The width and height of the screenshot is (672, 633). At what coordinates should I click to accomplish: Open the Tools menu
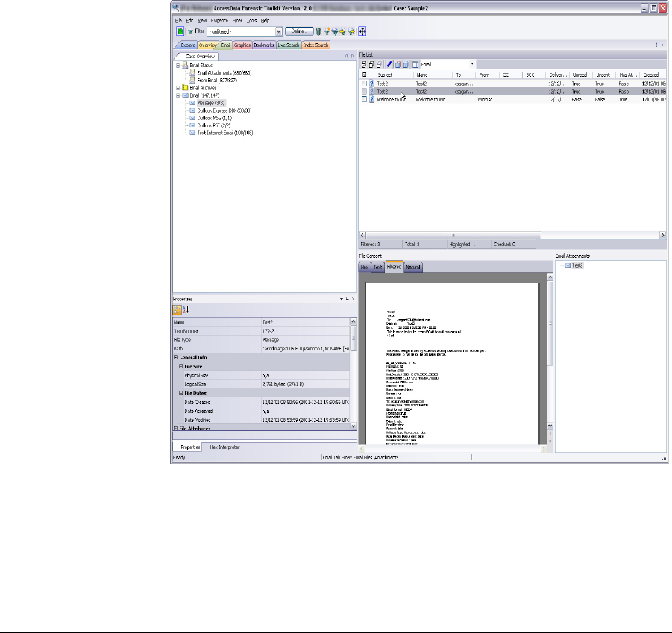(251, 21)
